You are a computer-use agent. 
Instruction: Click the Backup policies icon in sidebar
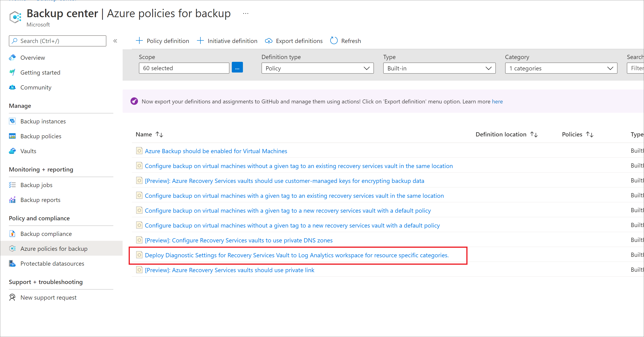point(12,135)
